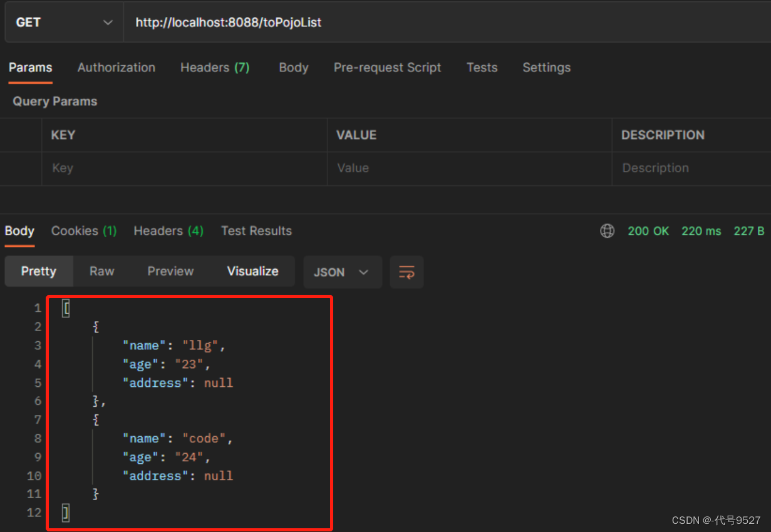Open the Settings tab
Image resolution: width=771 pixels, height=532 pixels.
547,68
